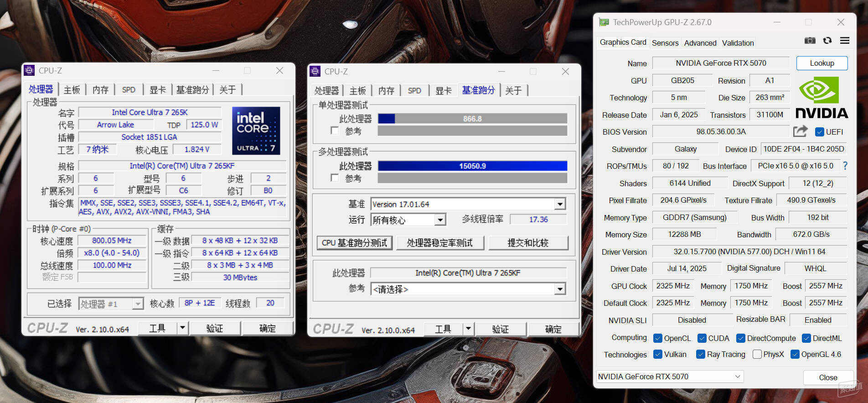The width and height of the screenshot is (868, 403).
Task: Click 工具 button in left CPU-Z window
Action: [x=157, y=328]
